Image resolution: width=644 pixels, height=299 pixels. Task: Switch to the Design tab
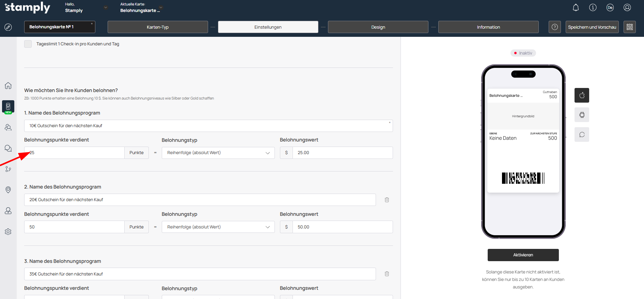(x=378, y=27)
